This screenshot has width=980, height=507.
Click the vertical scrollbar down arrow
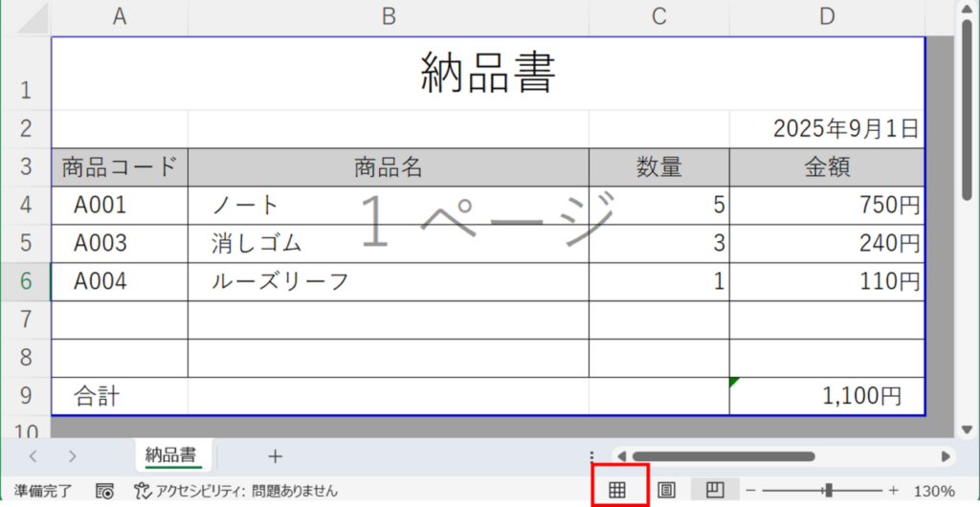967,430
